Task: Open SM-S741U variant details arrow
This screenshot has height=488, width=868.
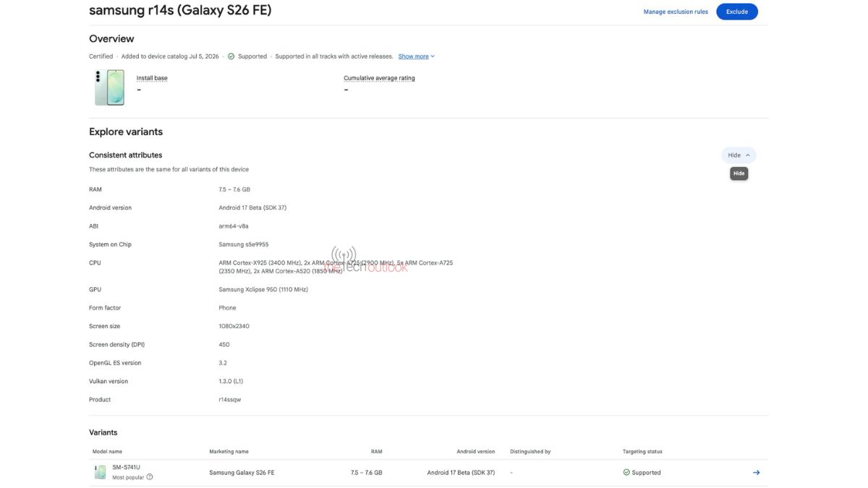Action: [x=756, y=473]
